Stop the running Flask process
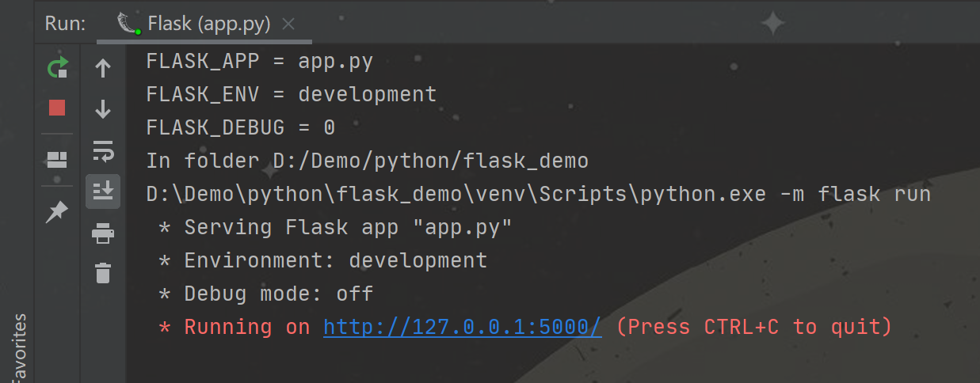The height and width of the screenshot is (383, 980). click(57, 108)
